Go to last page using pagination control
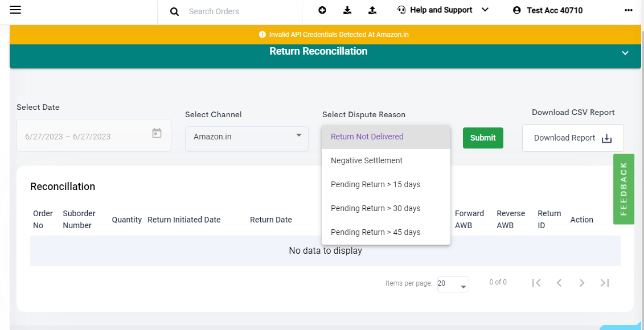644x330 pixels. pyautogui.click(x=605, y=282)
